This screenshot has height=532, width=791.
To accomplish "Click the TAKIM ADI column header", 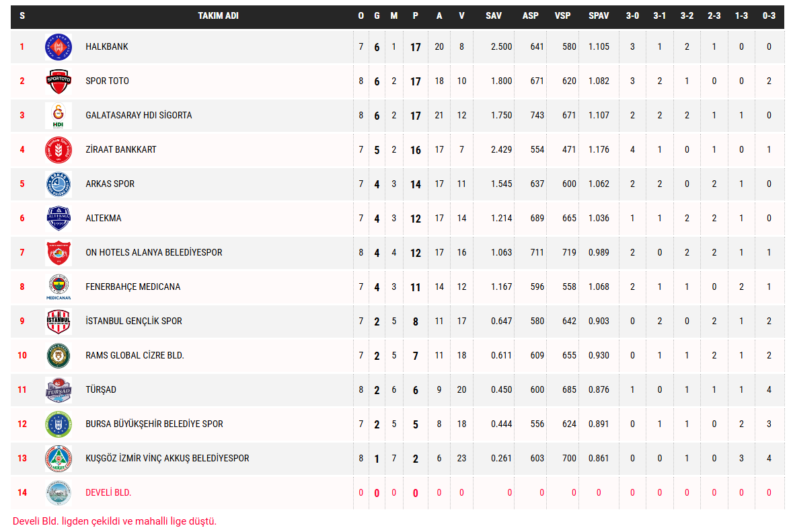I will coord(218,16).
